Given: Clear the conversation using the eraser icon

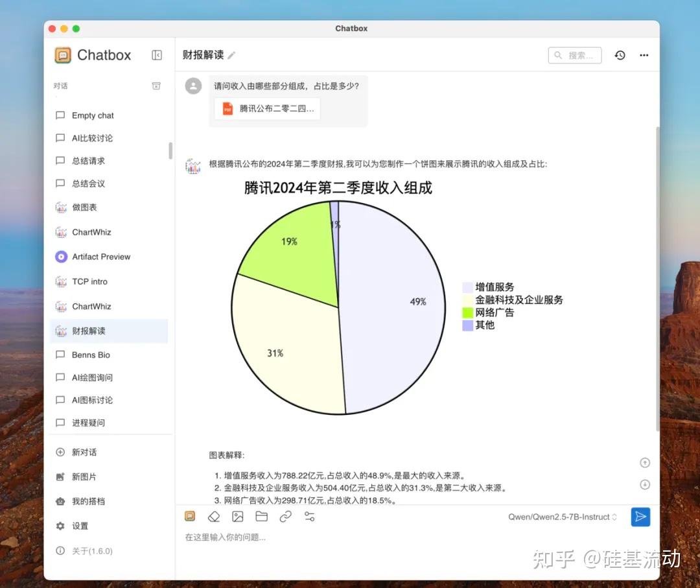Looking at the screenshot, I should point(214,516).
